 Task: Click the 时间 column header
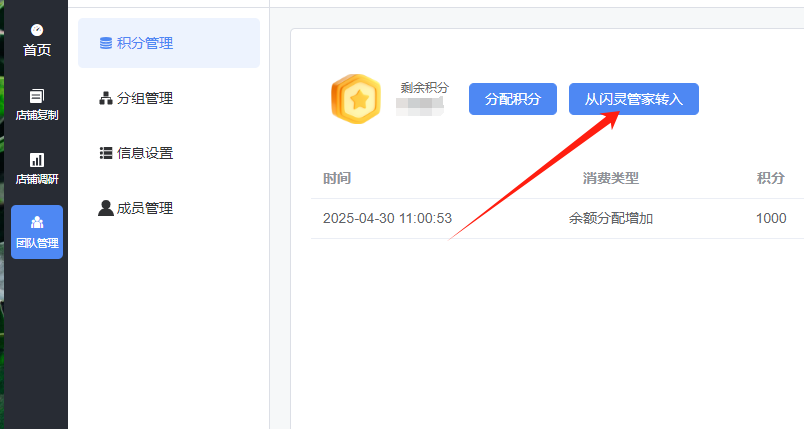337,178
